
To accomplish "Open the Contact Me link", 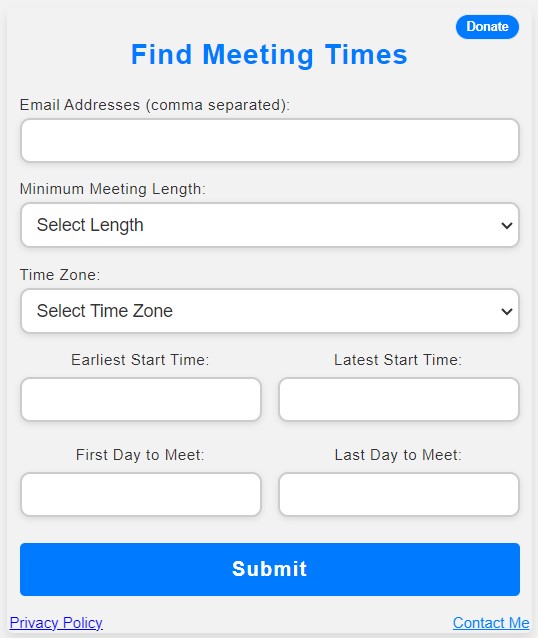I will pos(491,623).
